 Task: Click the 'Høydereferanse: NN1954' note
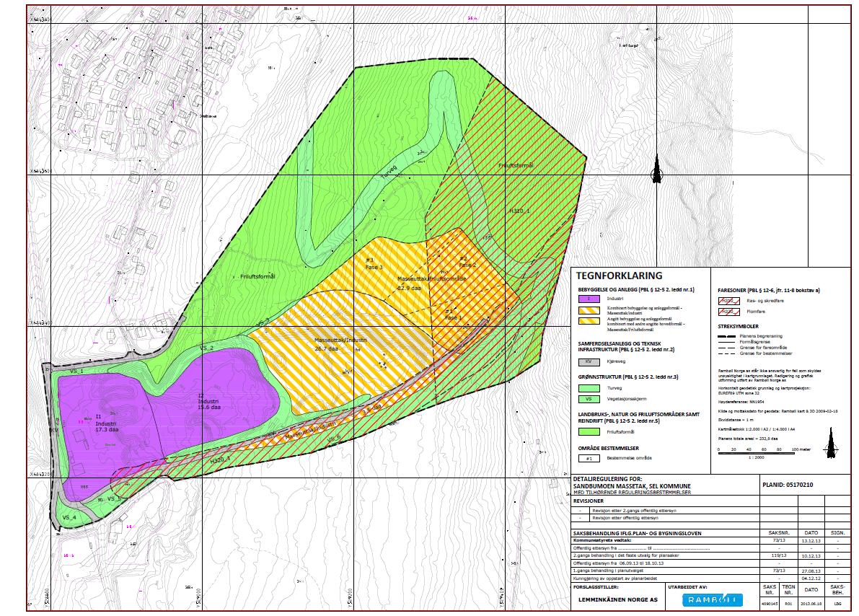pos(741,402)
